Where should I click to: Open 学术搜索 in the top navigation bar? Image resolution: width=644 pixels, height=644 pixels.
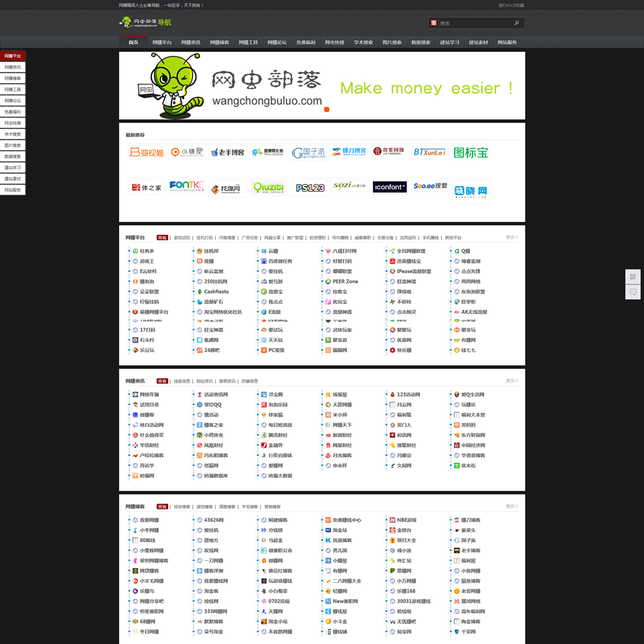pos(363,43)
